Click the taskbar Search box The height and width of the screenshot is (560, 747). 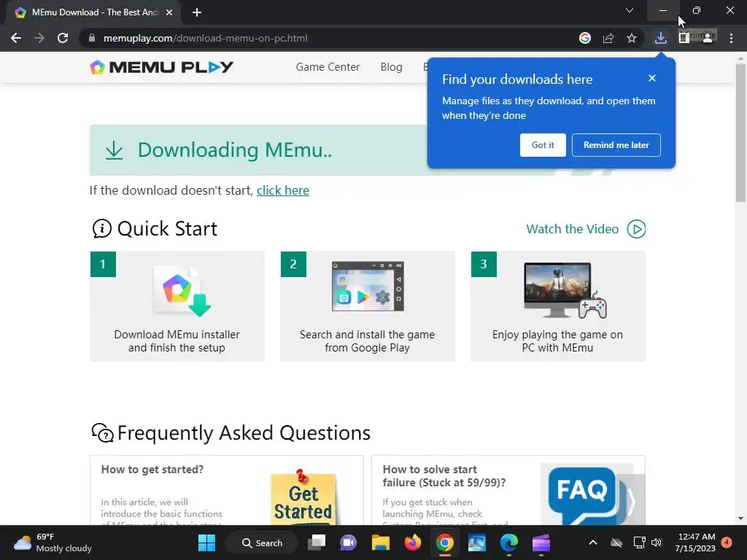pos(262,542)
